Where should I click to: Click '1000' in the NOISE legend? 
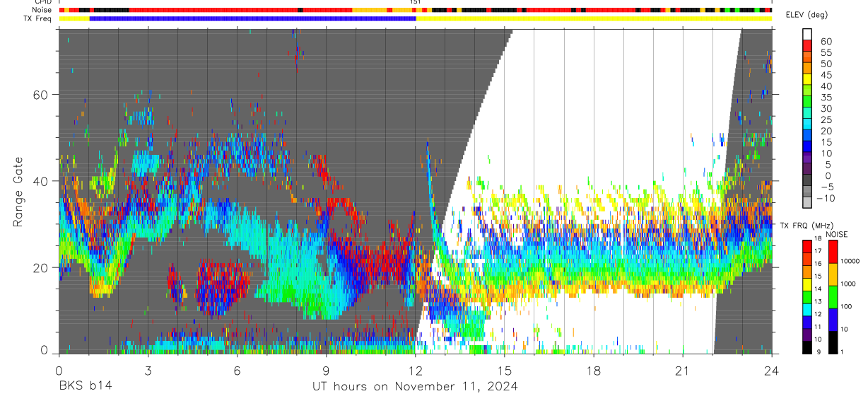(848, 284)
